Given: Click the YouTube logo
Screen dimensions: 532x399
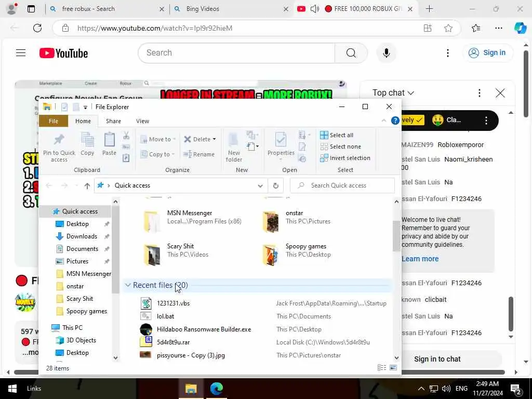Looking at the screenshot, I should pos(63,54).
